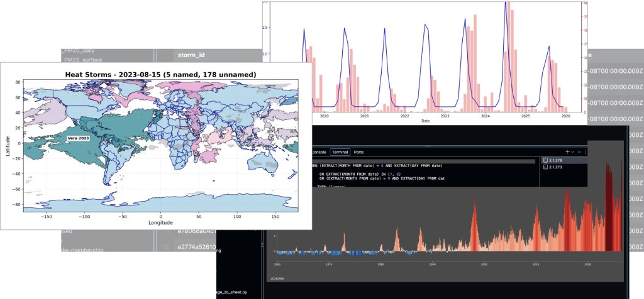Open the terminal panel more actions ellipsis
Screen dimensions: 644x299
pyautogui.click(x=579, y=152)
